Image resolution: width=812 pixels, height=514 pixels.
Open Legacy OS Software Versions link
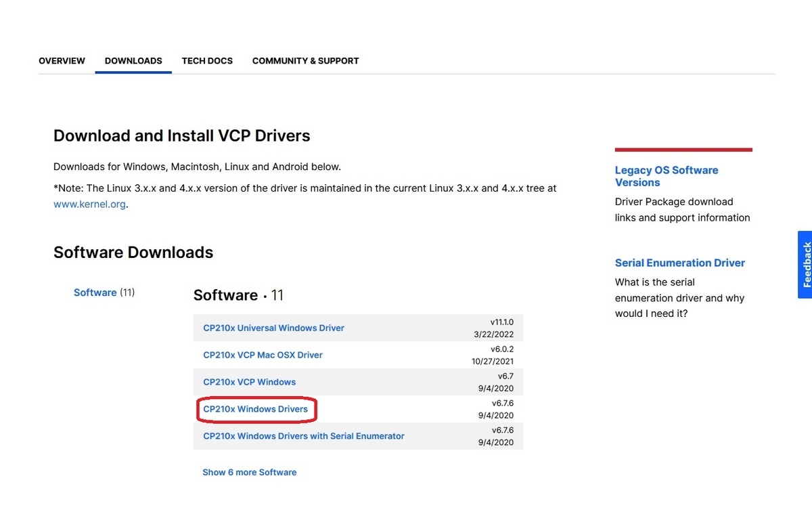(x=667, y=176)
